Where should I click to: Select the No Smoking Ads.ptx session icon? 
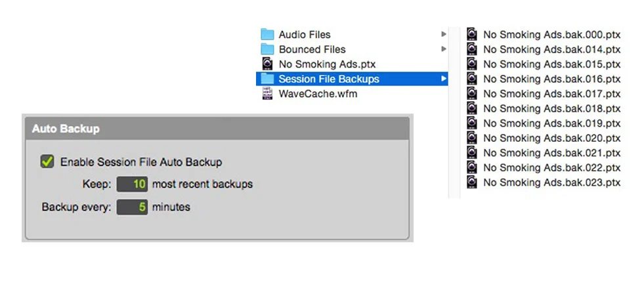pos(267,64)
